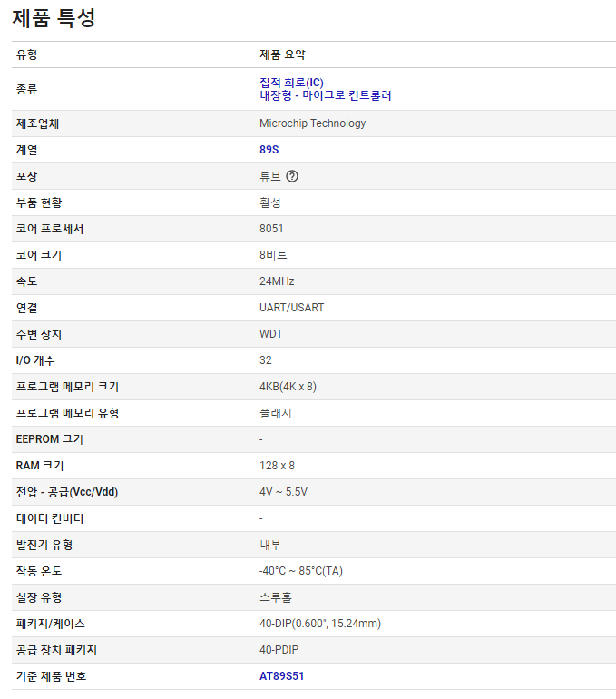The width and height of the screenshot is (616, 699).
Task: Click the 계열 row label
Action: [26, 150]
